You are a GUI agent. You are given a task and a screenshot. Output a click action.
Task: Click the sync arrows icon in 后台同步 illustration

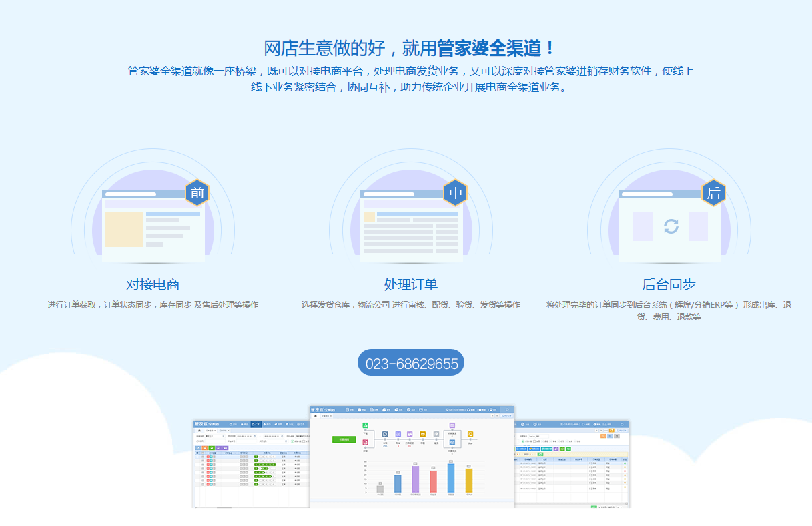(x=671, y=226)
